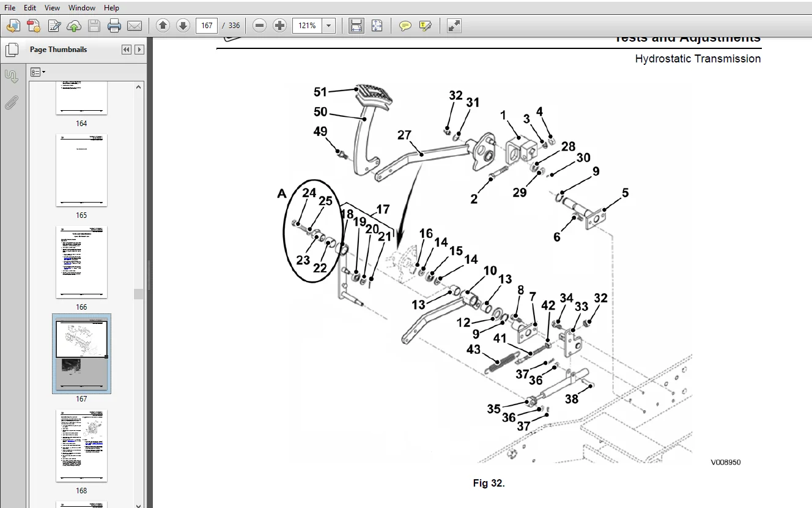Screen dimensions: 812x508
Task: Click the Save file icon
Action: pos(94,26)
